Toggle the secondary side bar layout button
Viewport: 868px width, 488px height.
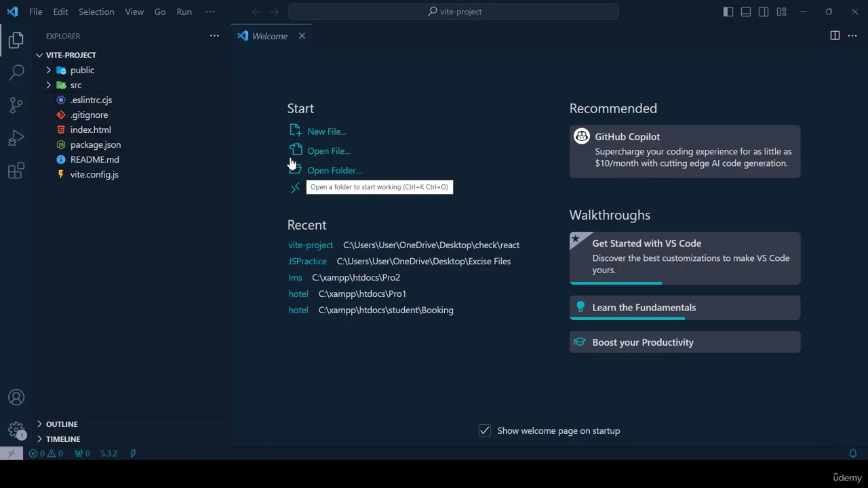point(764,12)
